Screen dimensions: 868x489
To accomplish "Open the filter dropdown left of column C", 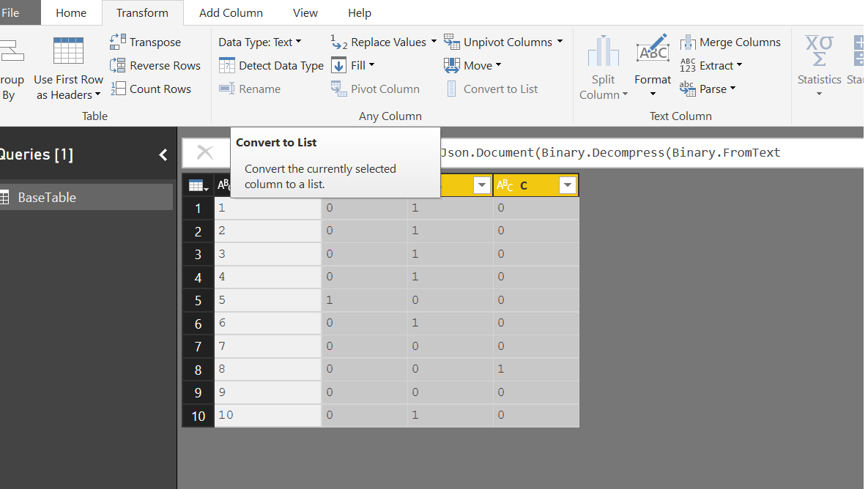I will pos(481,185).
